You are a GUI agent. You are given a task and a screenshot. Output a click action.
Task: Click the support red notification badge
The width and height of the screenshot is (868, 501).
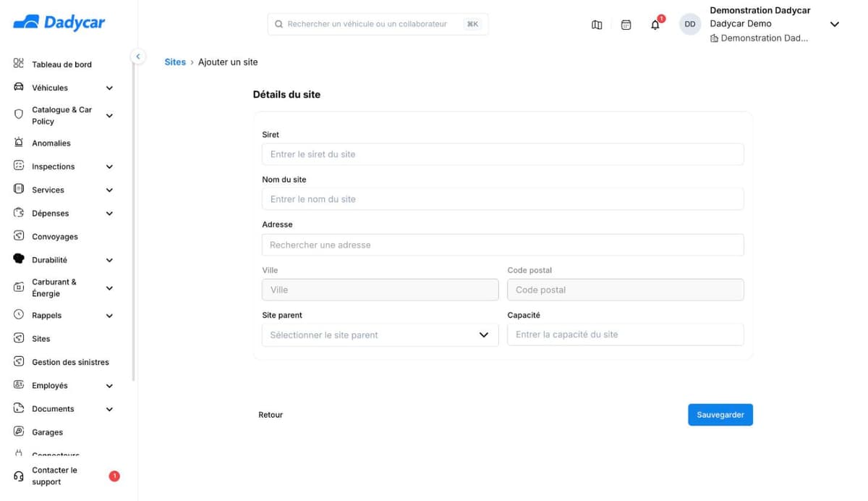pos(114,476)
